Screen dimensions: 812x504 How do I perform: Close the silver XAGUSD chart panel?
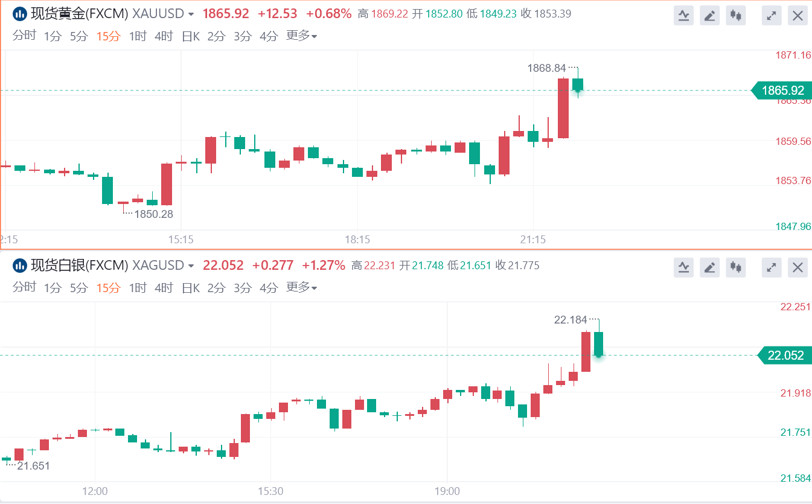[798, 267]
